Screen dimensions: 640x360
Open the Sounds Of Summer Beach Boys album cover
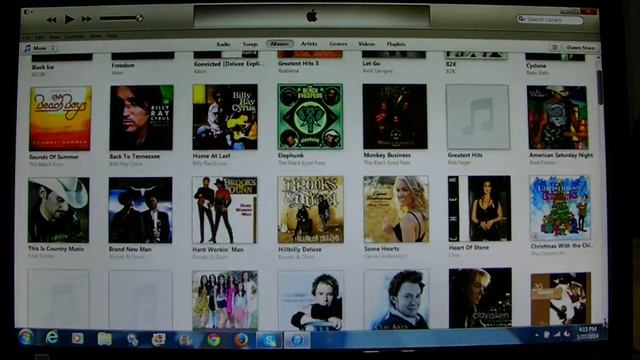(x=60, y=118)
